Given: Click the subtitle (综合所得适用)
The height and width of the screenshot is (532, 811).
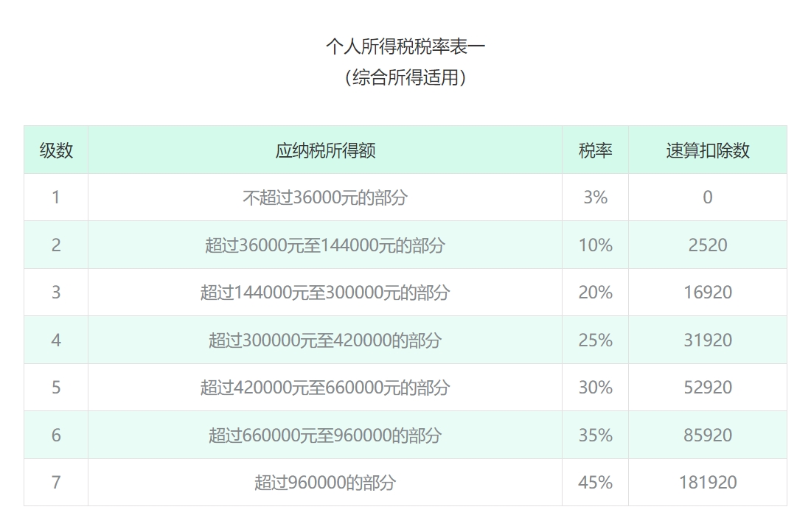Looking at the screenshot, I should [x=405, y=77].
